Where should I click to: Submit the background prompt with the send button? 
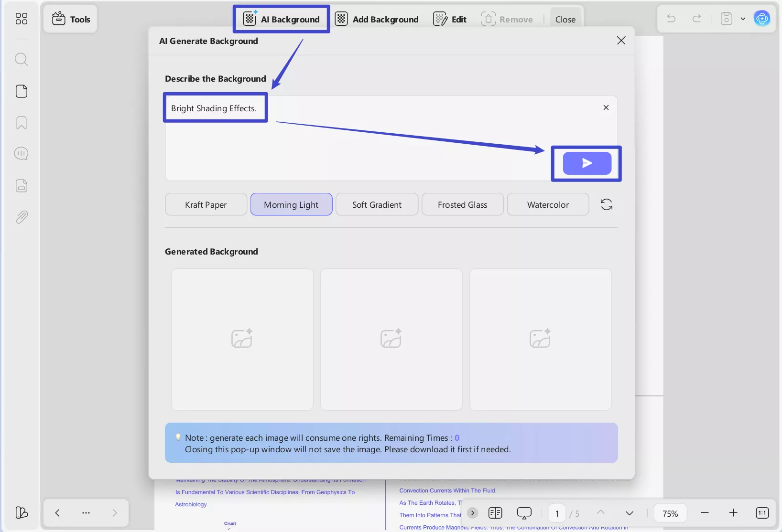586,163
